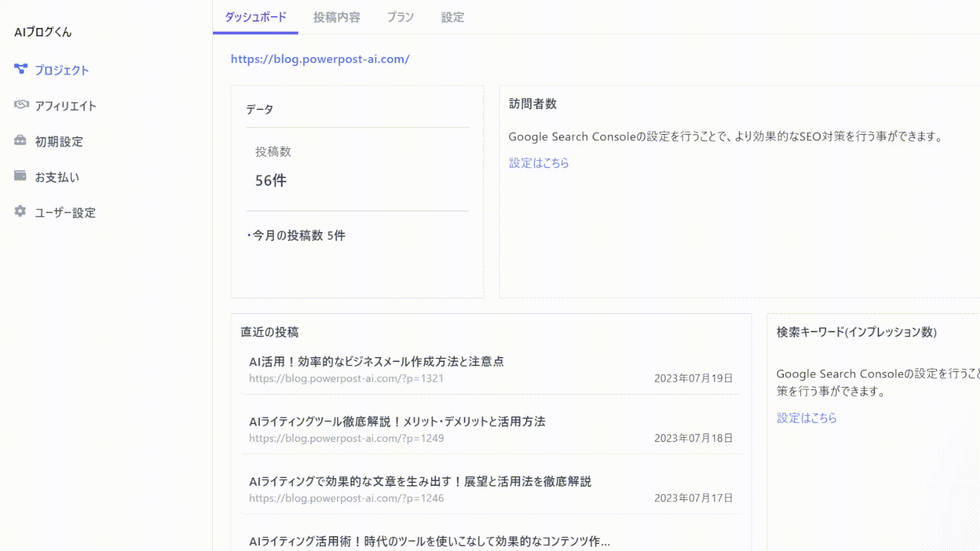The height and width of the screenshot is (551, 980).
Task: Open post URL ending in p=1246
Action: (346, 498)
